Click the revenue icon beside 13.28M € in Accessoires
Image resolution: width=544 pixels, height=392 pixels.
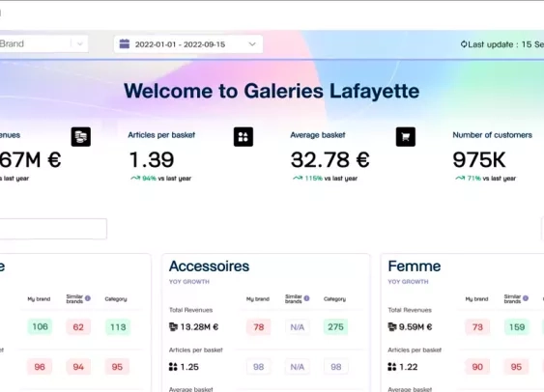[x=173, y=327]
